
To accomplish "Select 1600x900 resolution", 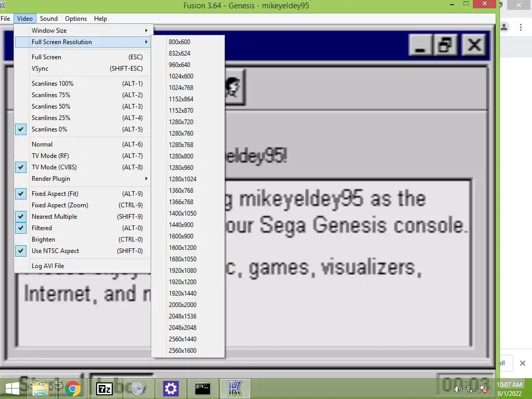I will pos(188,236).
